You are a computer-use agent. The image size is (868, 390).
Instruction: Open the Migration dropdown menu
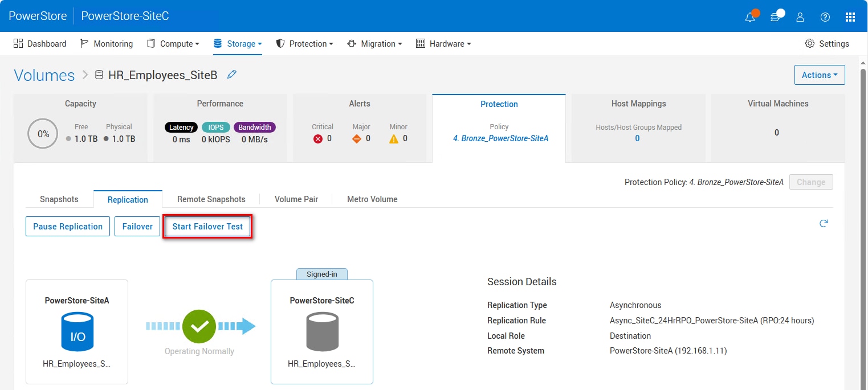[x=375, y=44]
